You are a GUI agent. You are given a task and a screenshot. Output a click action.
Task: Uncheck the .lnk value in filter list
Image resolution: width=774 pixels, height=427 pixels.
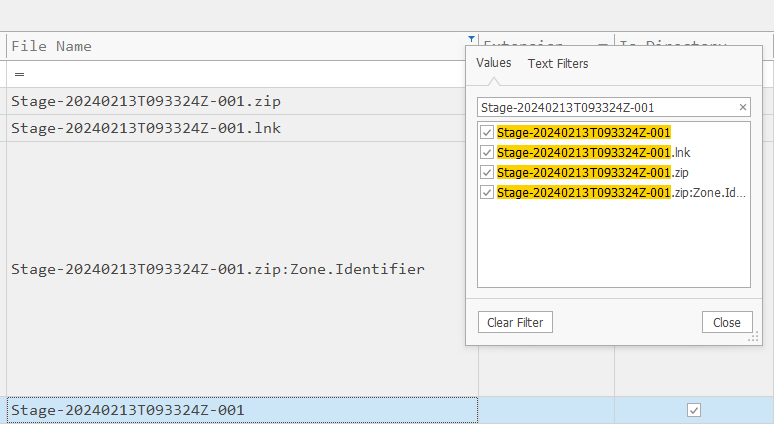487,152
